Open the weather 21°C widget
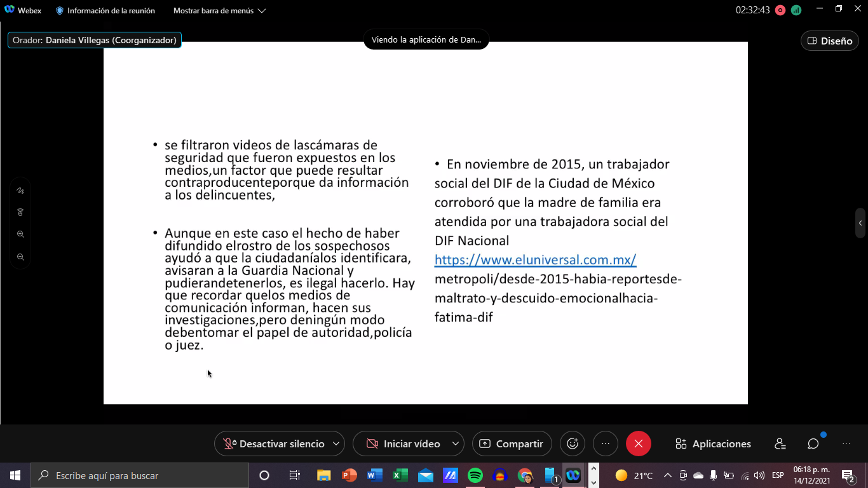The width and height of the screenshot is (868, 488). (634, 475)
